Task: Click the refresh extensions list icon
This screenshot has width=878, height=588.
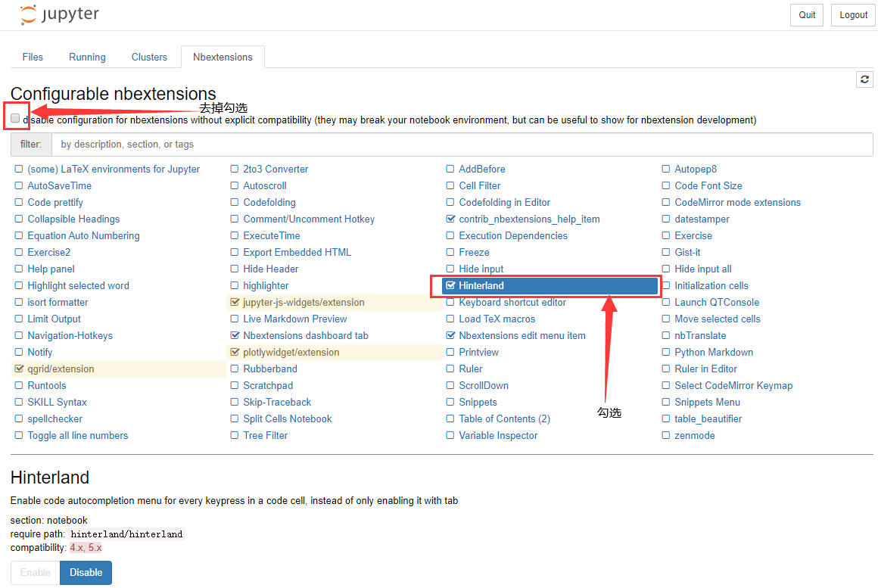Action: click(x=864, y=79)
